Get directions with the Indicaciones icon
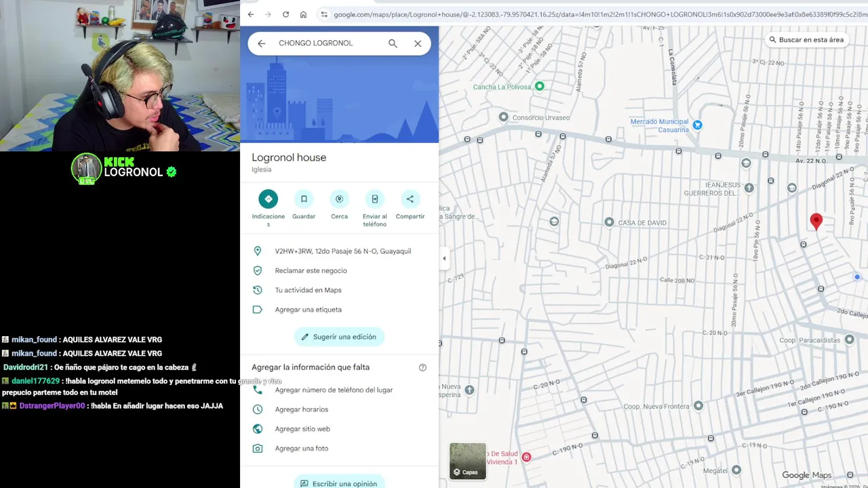 [268, 199]
